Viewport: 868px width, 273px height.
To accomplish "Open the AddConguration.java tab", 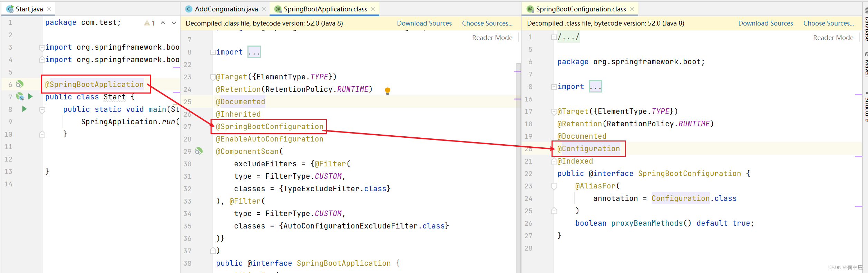I will [226, 9].
